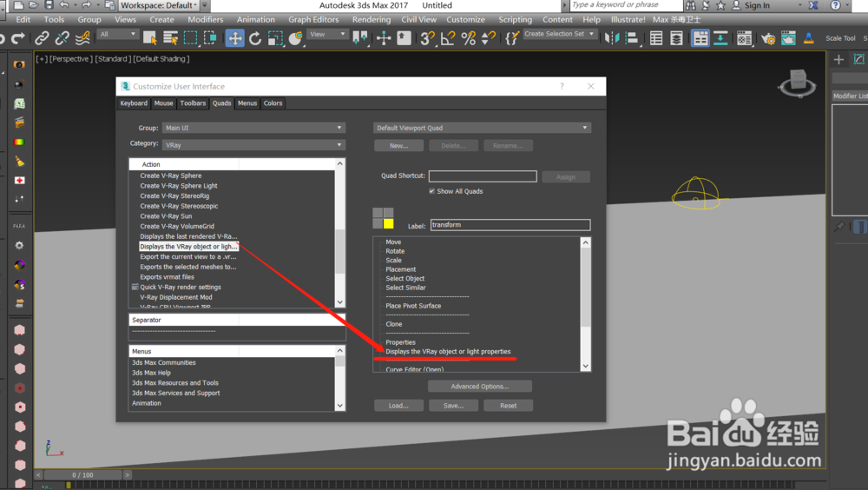This screenshot has height=490, width=868.
Task: Click the Reset button
Action: tap(508, 406)
